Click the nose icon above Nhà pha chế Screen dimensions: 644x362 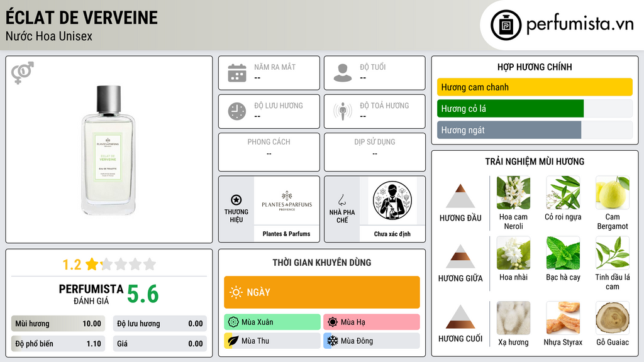341,200
